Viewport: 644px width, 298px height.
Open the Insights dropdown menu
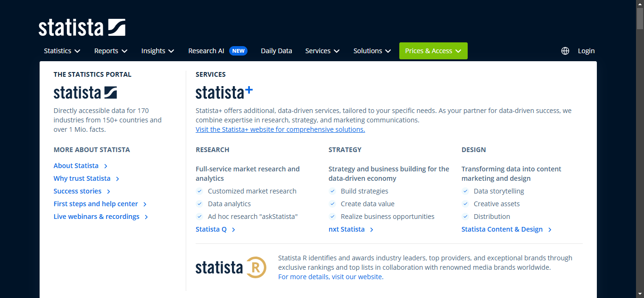(x=158, y=51)
